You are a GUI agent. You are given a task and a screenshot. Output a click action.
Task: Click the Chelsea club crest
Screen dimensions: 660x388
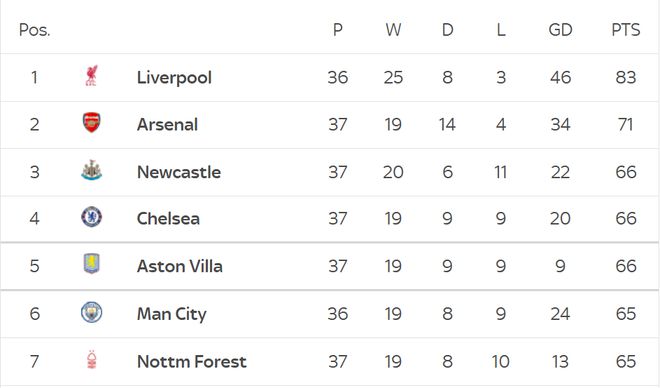click(x=91, y=217)
